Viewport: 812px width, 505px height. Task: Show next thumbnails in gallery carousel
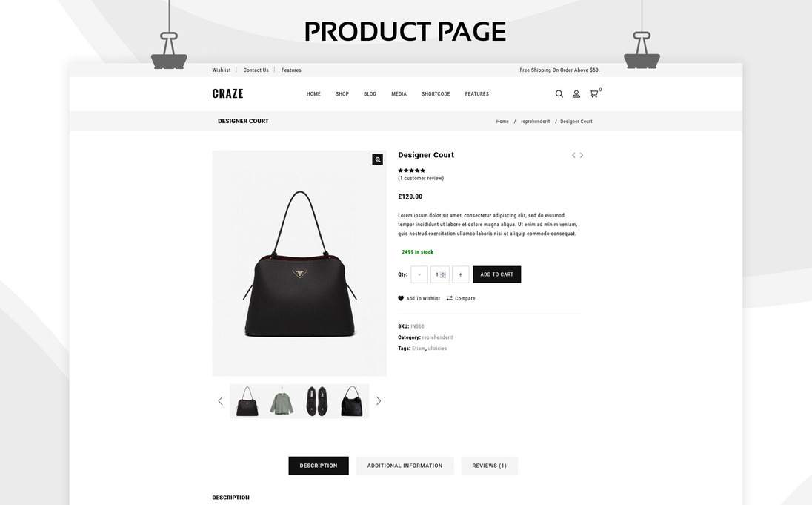point(379,400)
